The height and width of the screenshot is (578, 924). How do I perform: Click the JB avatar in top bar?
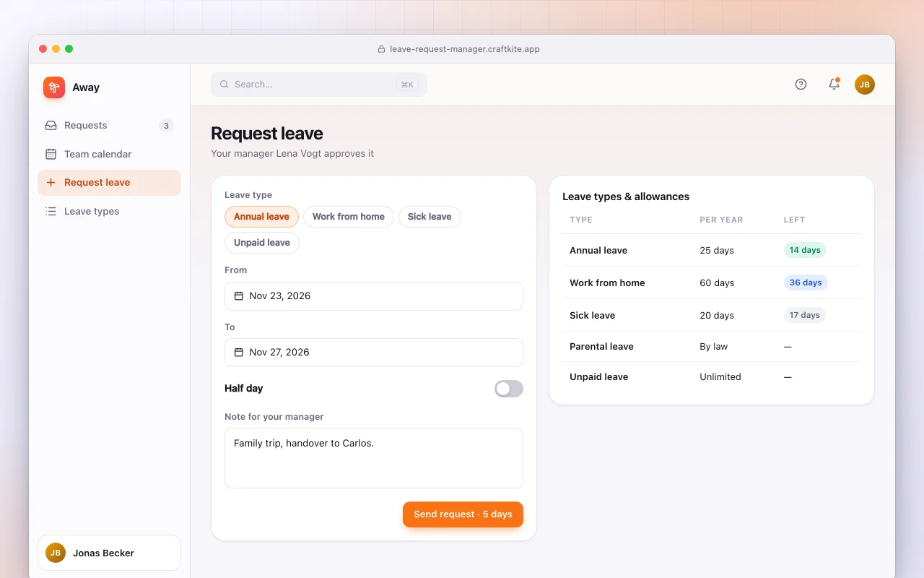(x=865, y=85)
